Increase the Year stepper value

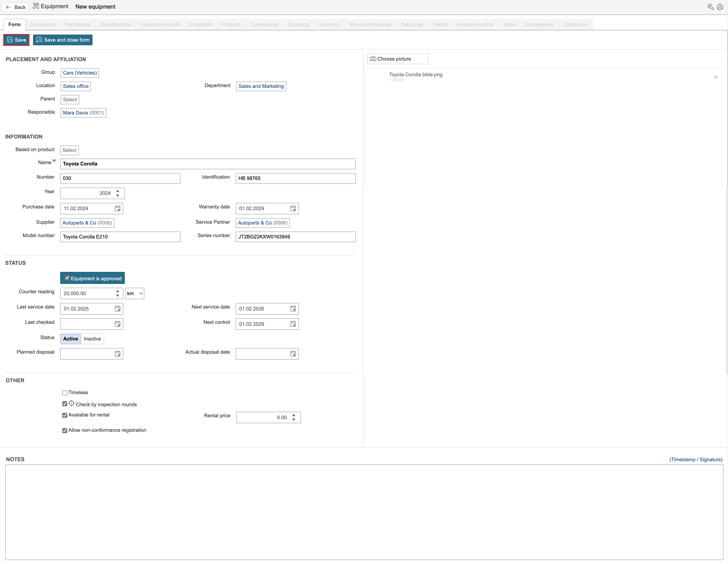[x=118, y=191]
